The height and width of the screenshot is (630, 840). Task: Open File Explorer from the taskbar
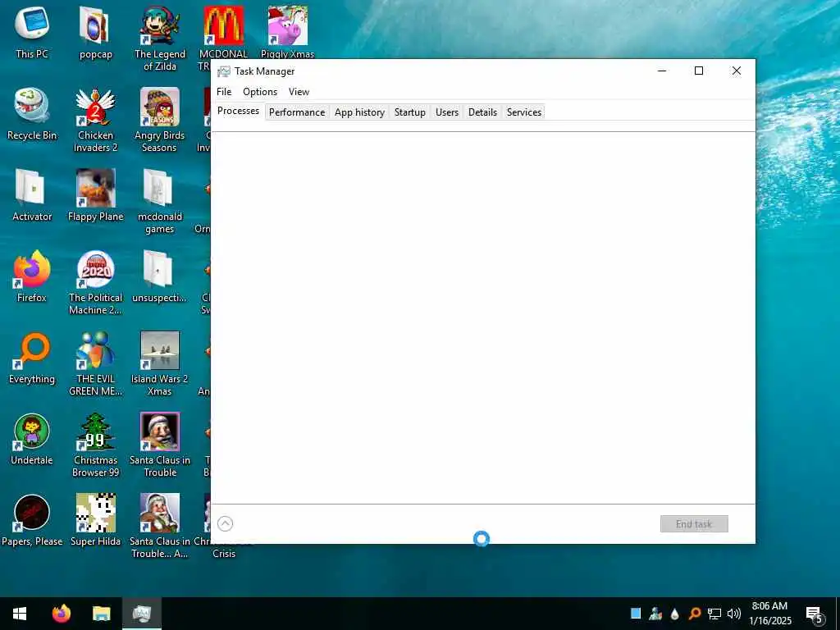coord(101,614)
